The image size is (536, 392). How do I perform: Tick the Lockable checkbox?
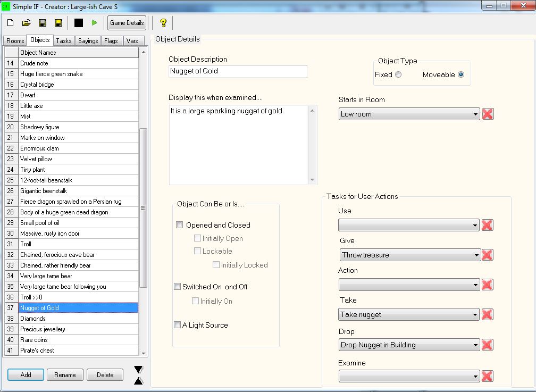pyautogui.click(x=197, y=251)
